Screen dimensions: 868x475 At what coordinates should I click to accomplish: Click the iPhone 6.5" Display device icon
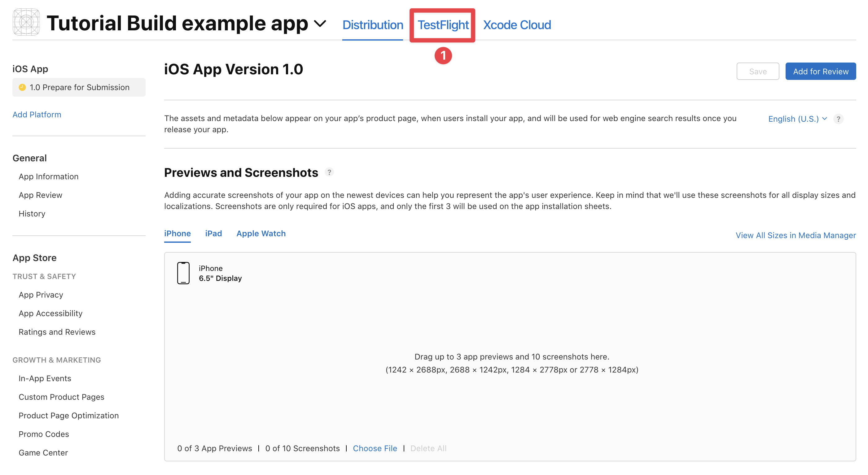pyautogui.click(x=184, y=273)
